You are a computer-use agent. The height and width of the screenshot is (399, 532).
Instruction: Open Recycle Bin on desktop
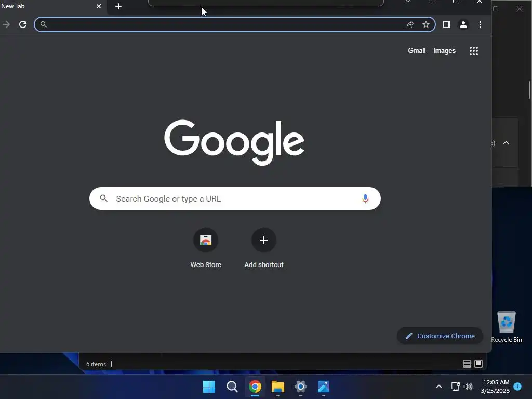(x=506, y=327)
